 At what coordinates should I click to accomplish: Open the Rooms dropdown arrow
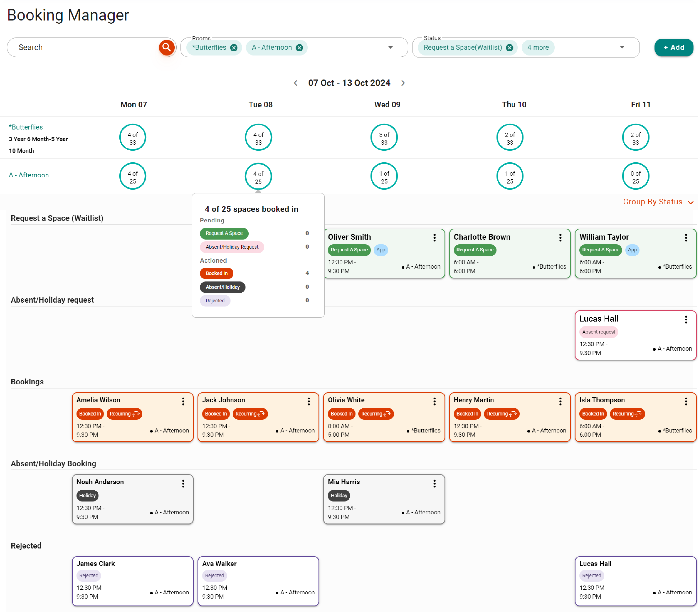click(x=390, y=47)
